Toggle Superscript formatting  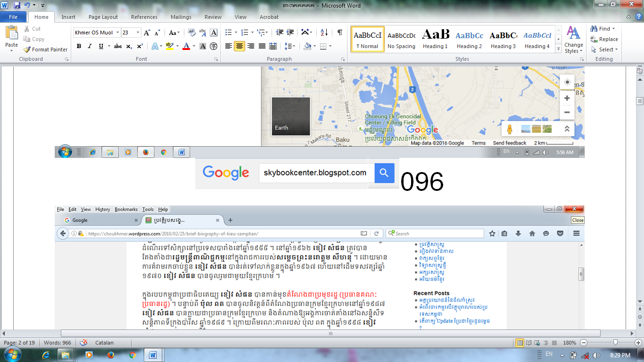point(140,46)
